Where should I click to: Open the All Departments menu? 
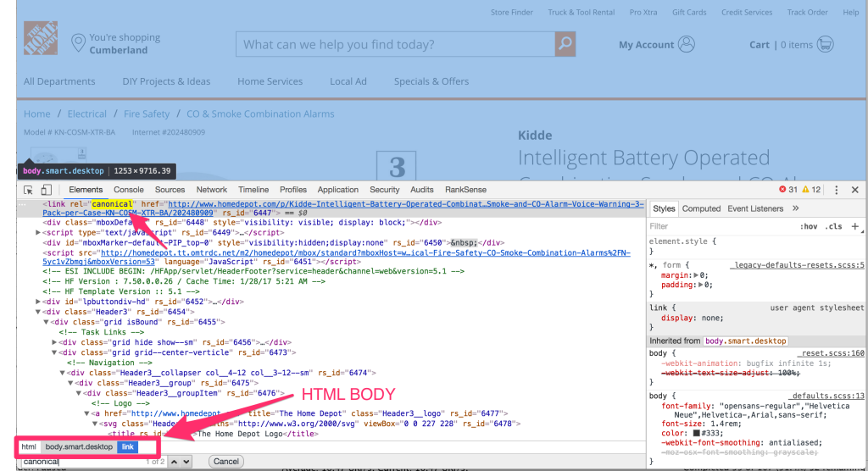click(59, 81)
